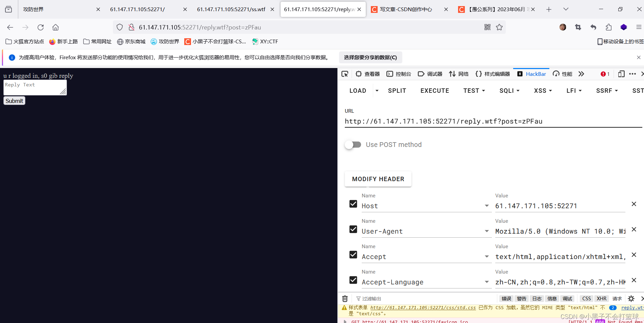Expand the SQLI dropdown
The image size is (644, 323).
[509, 90]
